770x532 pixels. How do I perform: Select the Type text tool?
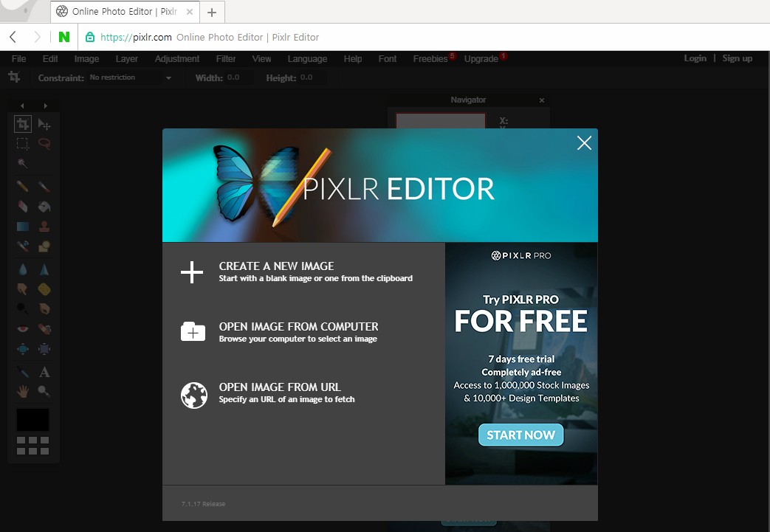click(44, 372)
